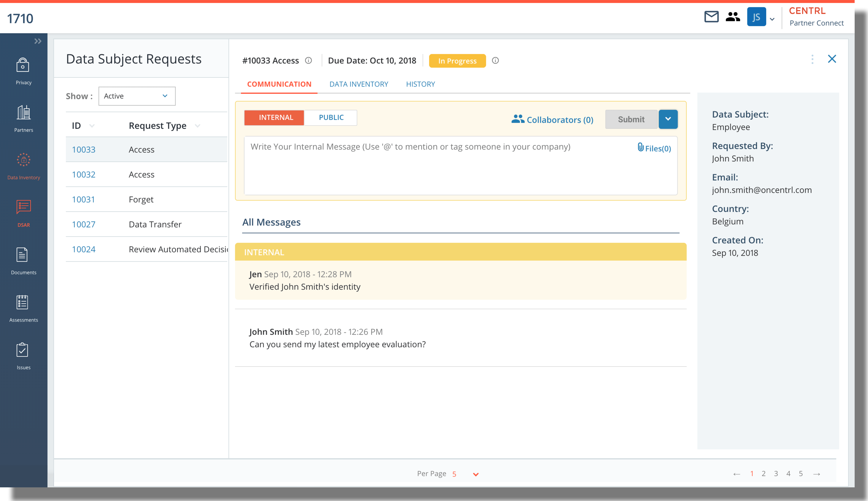868x501 pixels.
Task: Open the Per Page dropdown
Action: (465, 474)
